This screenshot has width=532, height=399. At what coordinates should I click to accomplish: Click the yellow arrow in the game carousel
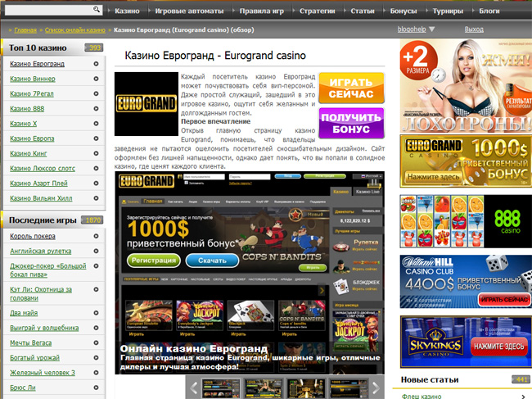coord(322,291)
